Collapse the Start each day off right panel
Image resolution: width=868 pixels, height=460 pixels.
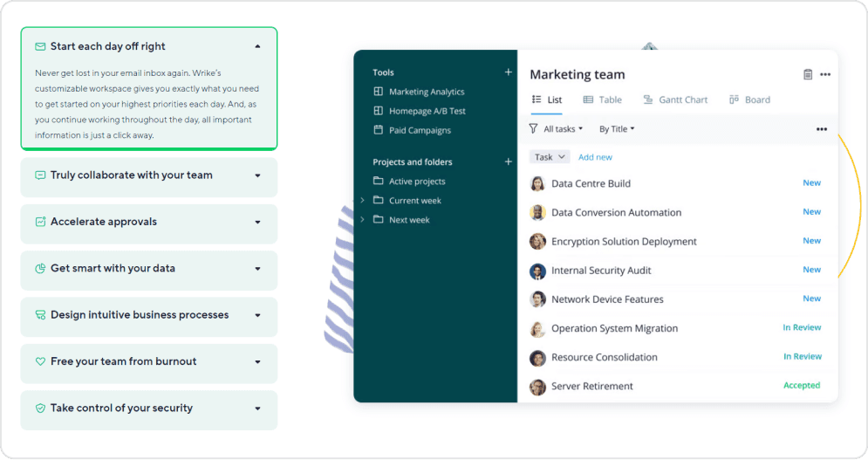click(257, 46)
